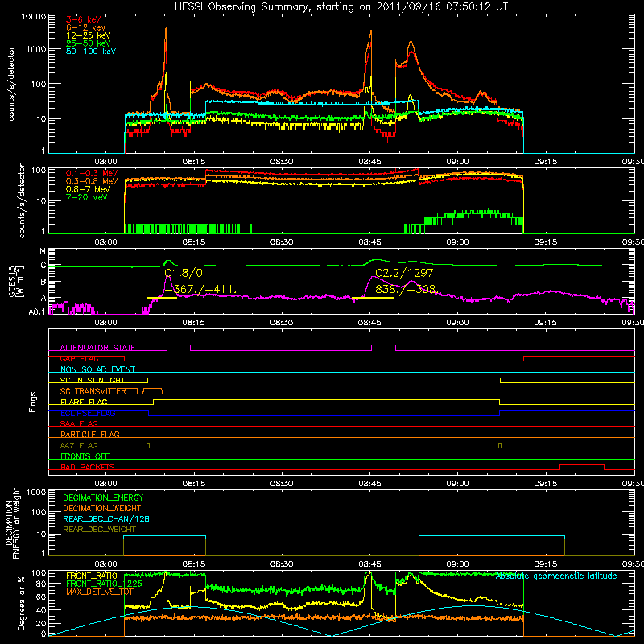The image size is (644, 644).
Task: Click the 08:45 tick under Flags panel
Action: coord(369,484)
